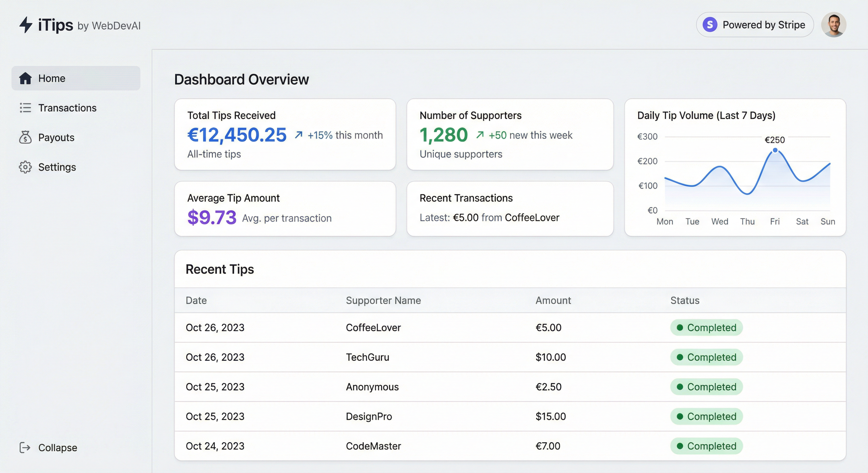Open the CoffeeLover tip row

pyautogui.click(x=510, y=328)
